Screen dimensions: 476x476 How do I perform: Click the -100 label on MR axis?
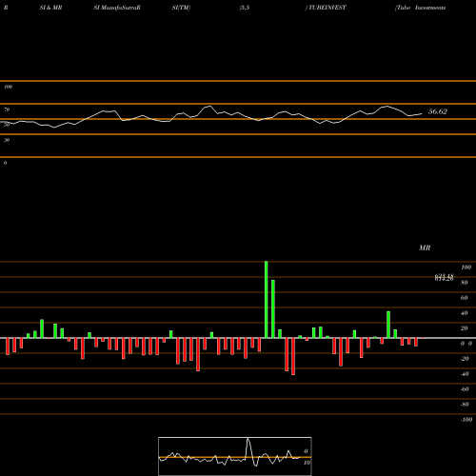[466, 420]
